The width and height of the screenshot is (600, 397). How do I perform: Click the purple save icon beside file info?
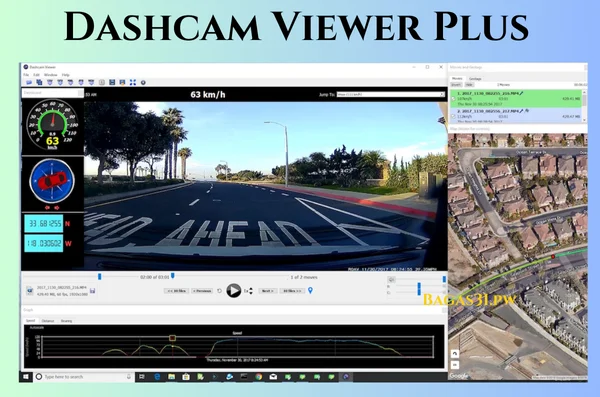pyautogui.click(x=93, y=291)
